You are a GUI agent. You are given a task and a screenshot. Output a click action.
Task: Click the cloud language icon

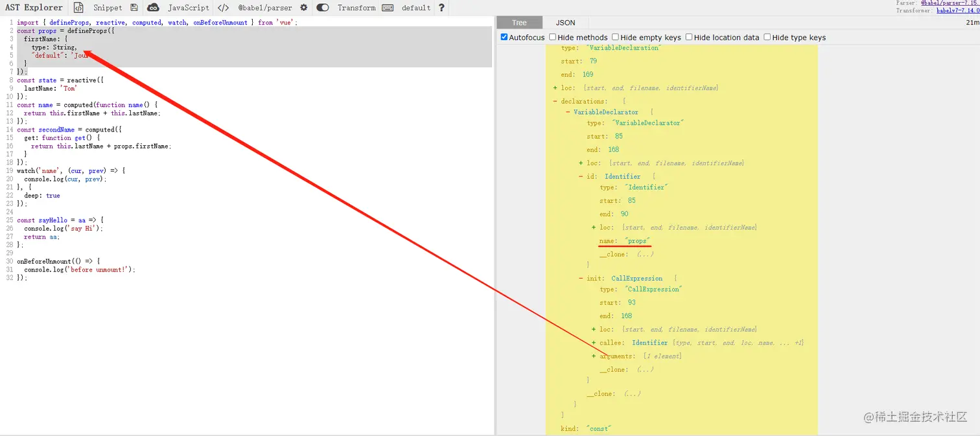pos(153,8)
